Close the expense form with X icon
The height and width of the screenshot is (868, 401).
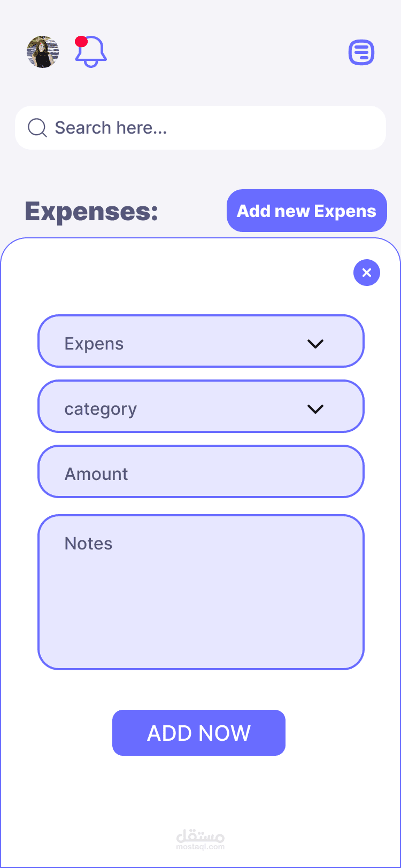click(x=367, y=273)
